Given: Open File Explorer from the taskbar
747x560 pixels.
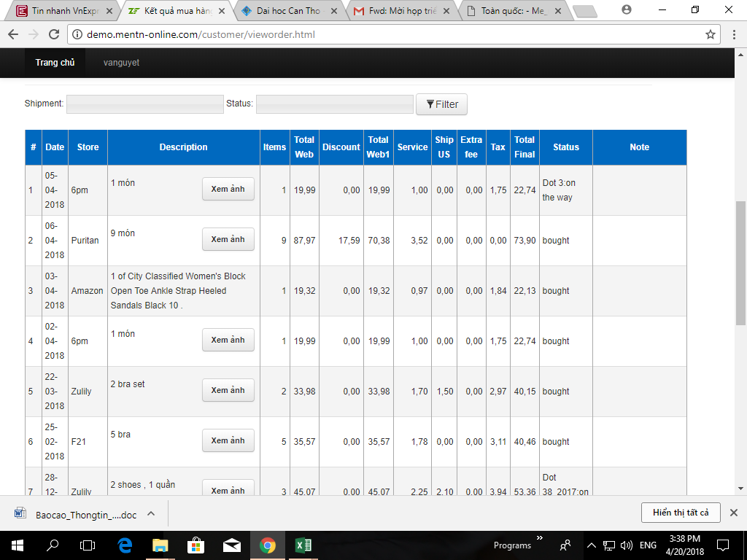Looking at the screenshot, I should click(x=160, y=545).
